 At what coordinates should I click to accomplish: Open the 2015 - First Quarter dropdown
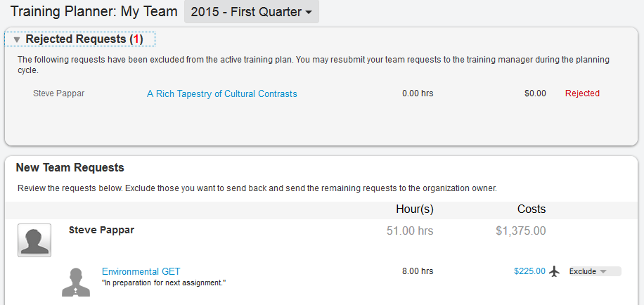[x=251, y=12]
